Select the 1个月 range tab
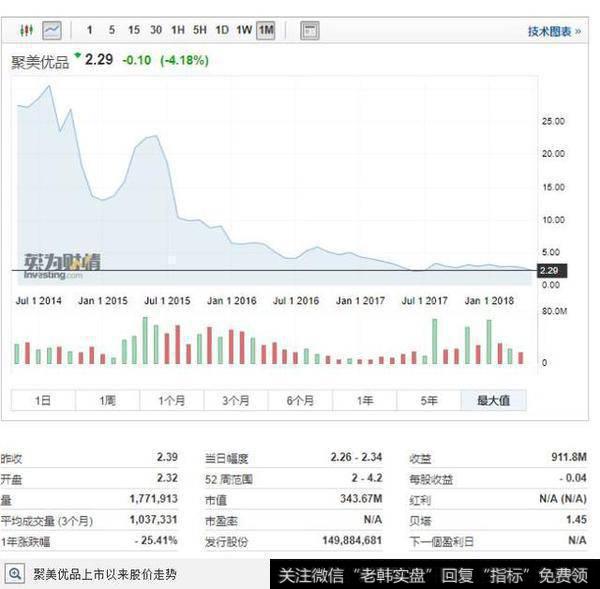This screenshot has width=600, height=589. pos(172,400)
